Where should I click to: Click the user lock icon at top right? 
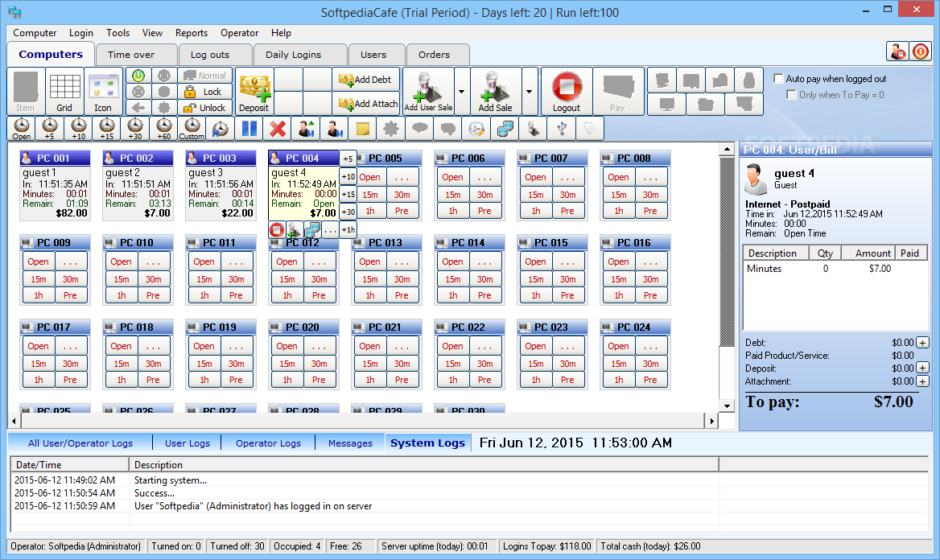897,51
